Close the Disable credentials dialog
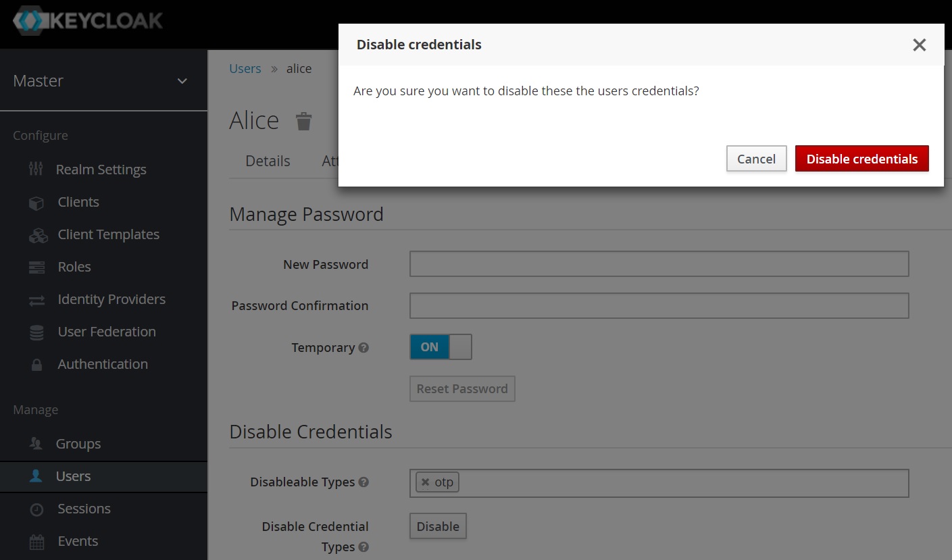Screen dimensions: 952x560 [919, 45]
